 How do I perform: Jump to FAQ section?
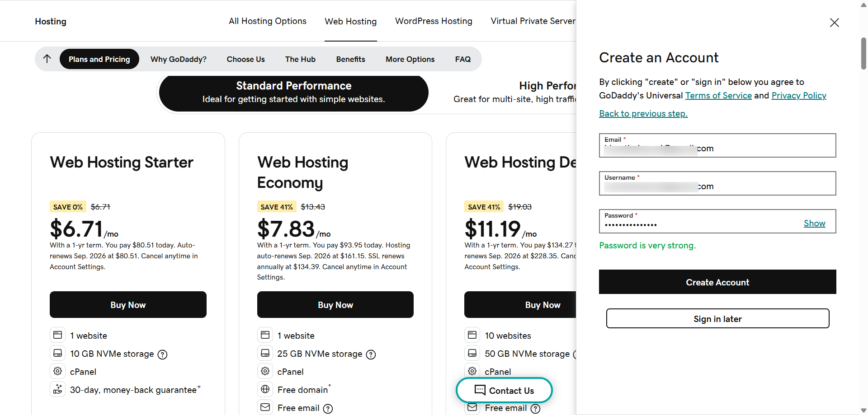click(x=463, y=59)
